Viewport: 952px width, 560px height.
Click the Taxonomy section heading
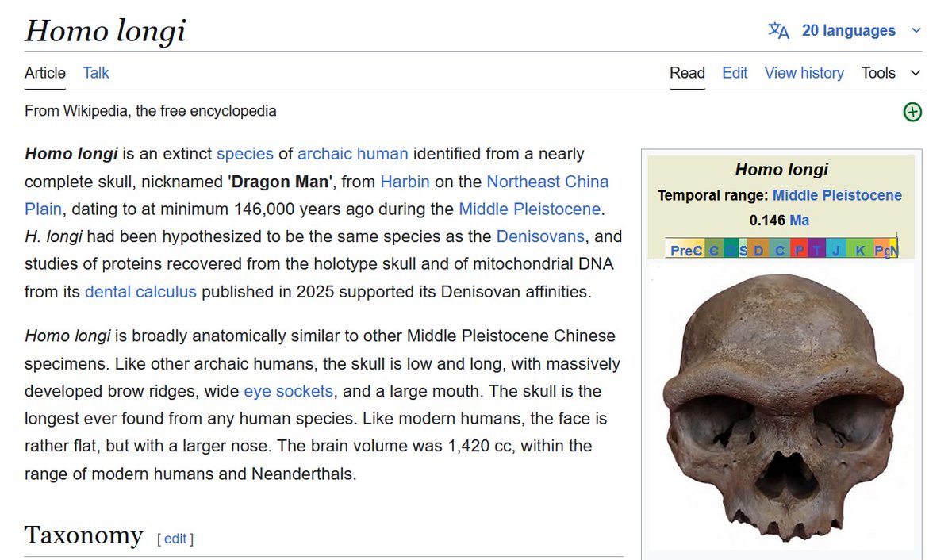click(84, 535)
